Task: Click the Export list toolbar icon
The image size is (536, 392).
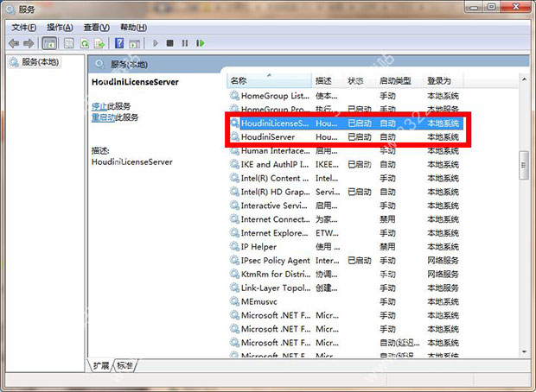Action: click(99, 43)
